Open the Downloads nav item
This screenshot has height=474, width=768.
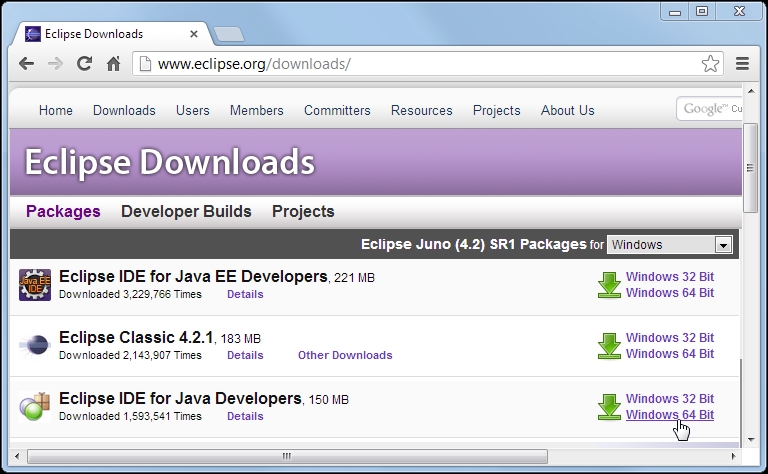pyautogui.click(x=124, y=110)
